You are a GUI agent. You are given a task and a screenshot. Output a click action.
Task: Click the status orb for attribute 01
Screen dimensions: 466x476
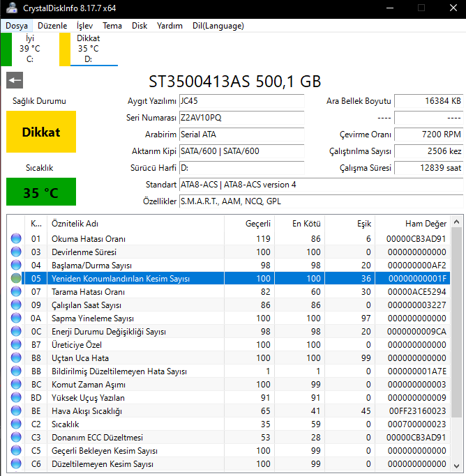pyautogui.click(x=16, y=238)
